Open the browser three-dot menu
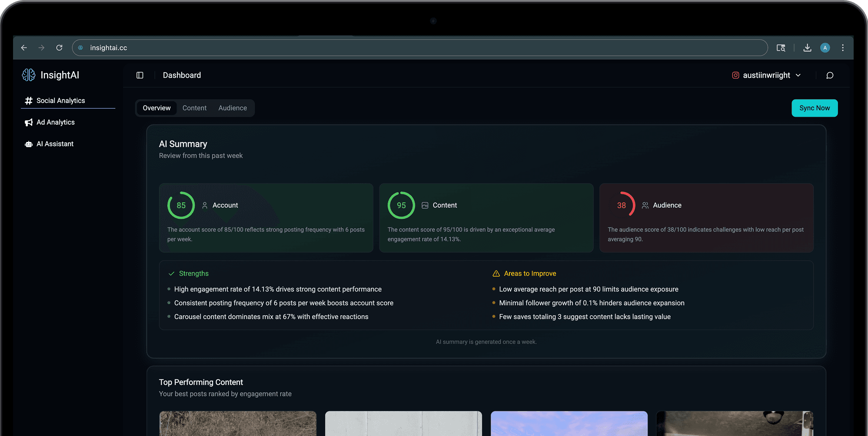Screen dimensions: 868x436 pyautogui.click(x=843, y=48)
